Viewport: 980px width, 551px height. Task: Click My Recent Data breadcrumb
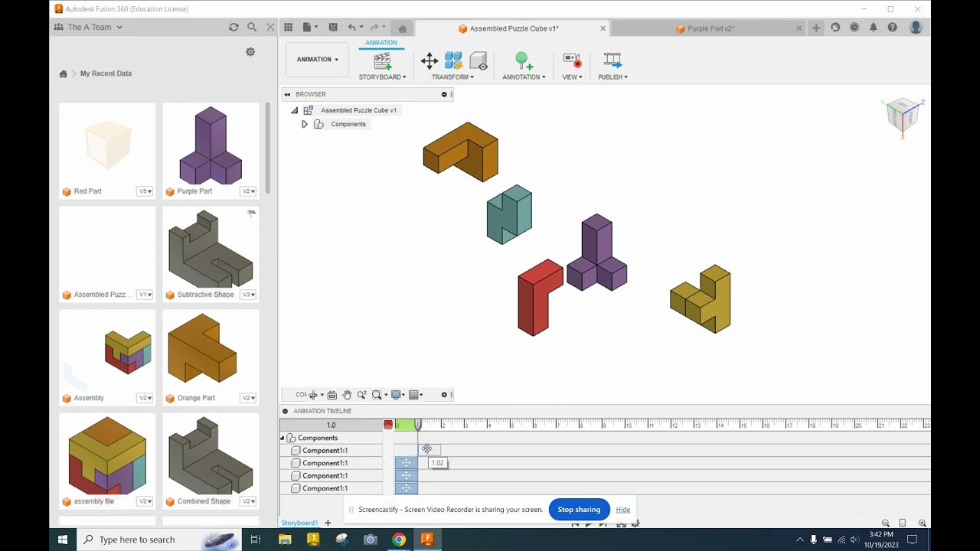click(x=106, y=73)
